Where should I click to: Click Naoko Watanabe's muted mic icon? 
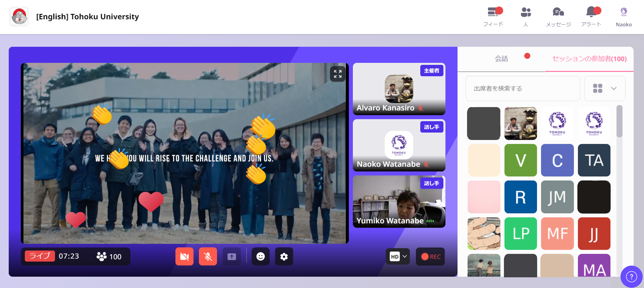tap(426, 164)
